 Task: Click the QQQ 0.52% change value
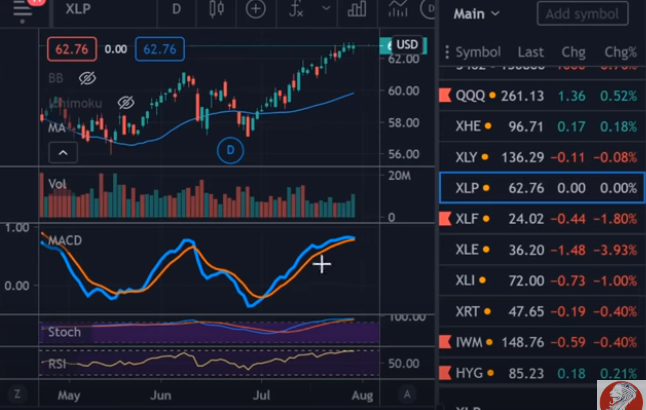tap(618, 96)
